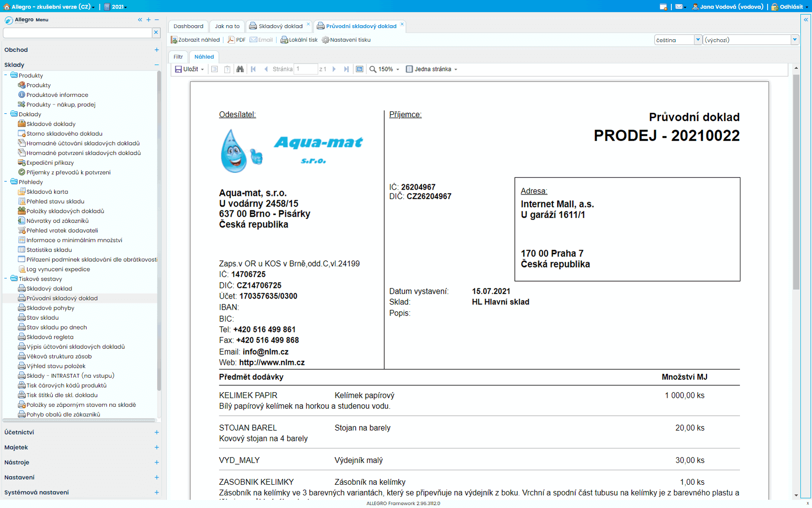Collapse the Sklady menu section
This screenshot has height=508, width=812.
[x=157, y=65]
